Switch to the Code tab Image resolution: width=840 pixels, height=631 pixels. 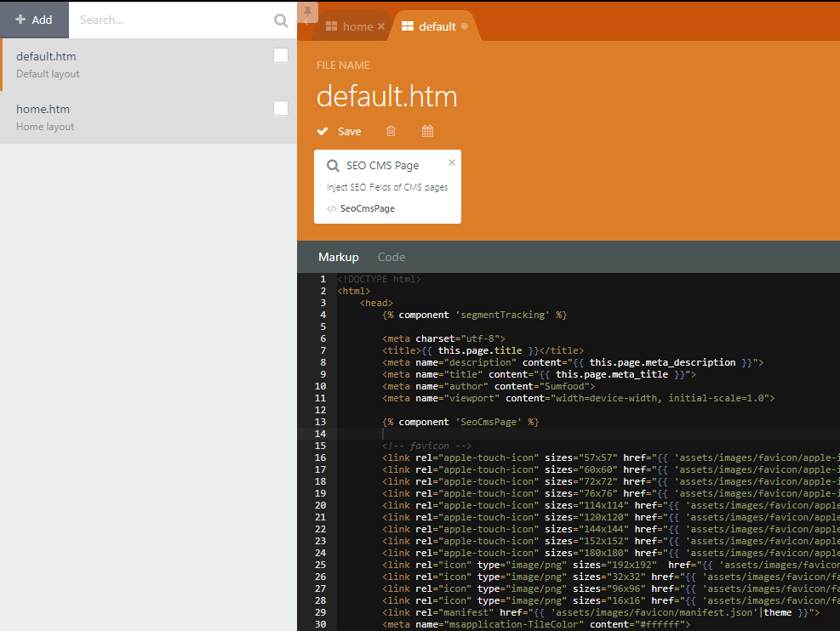(x=391, y=257)
